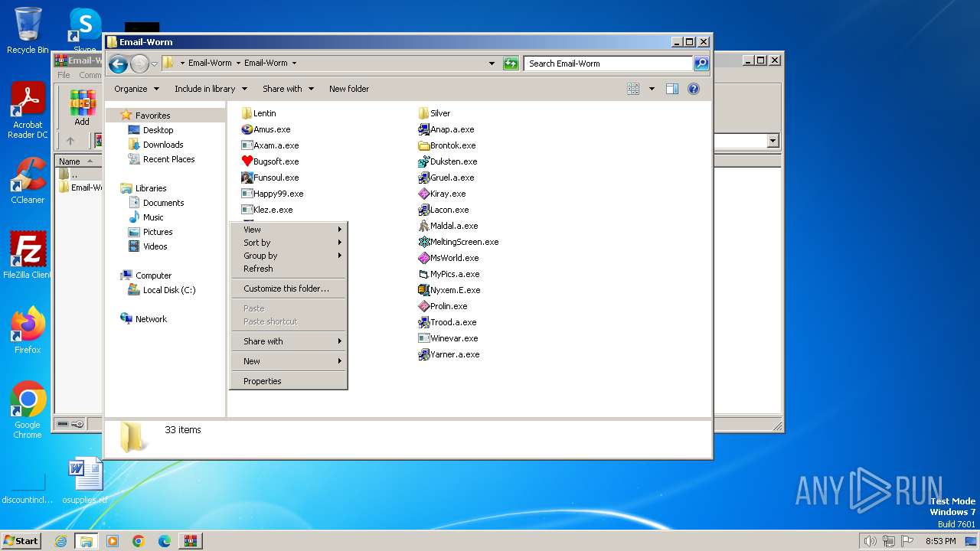
Task: Select Downloads in navigation pane
Action: [156, 145]
